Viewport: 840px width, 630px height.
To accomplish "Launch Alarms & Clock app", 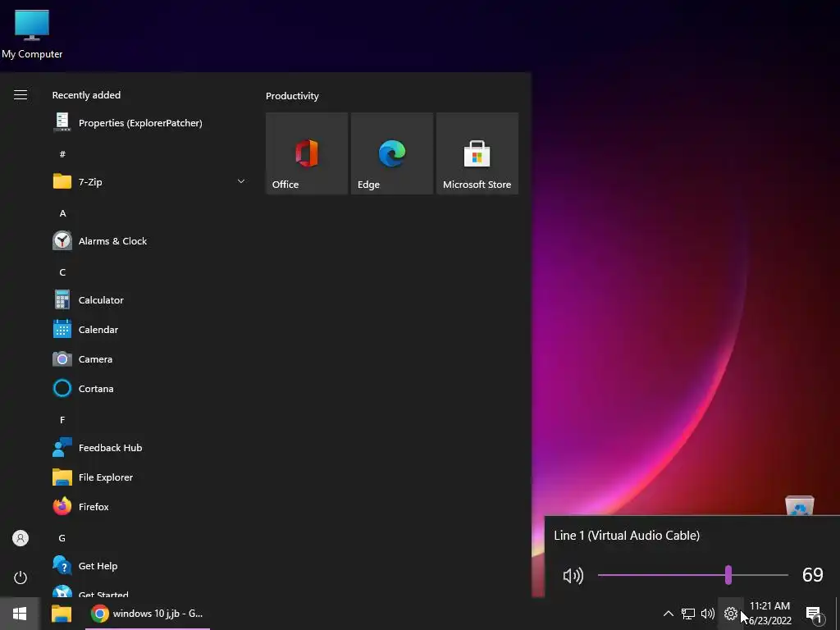I will pos(150,241).
